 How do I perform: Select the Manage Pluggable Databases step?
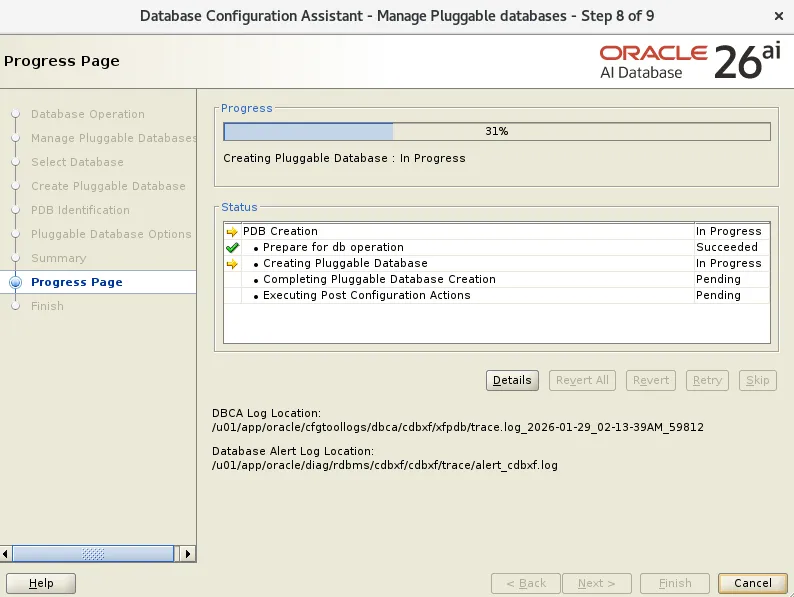coord(113,138)
